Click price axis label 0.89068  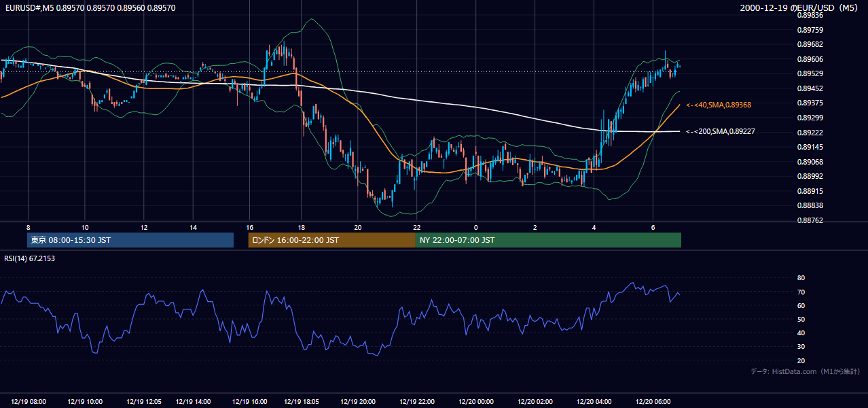coord(810,162)
